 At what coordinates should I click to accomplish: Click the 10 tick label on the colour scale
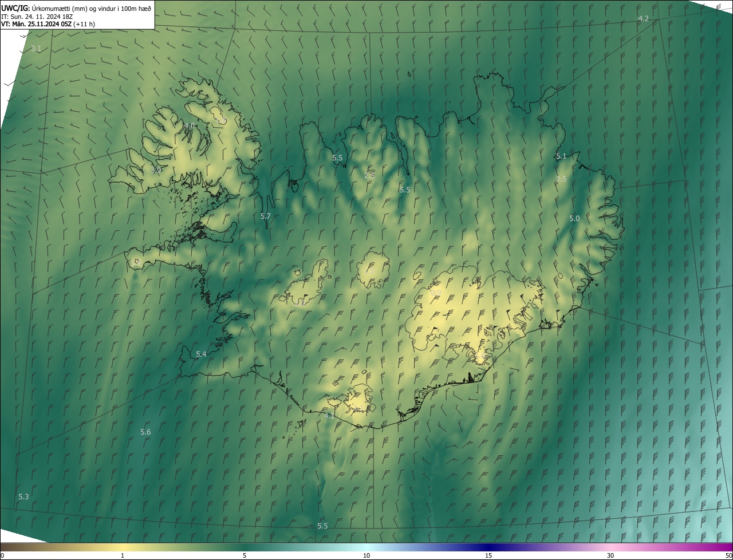click(x=366, y=555)
